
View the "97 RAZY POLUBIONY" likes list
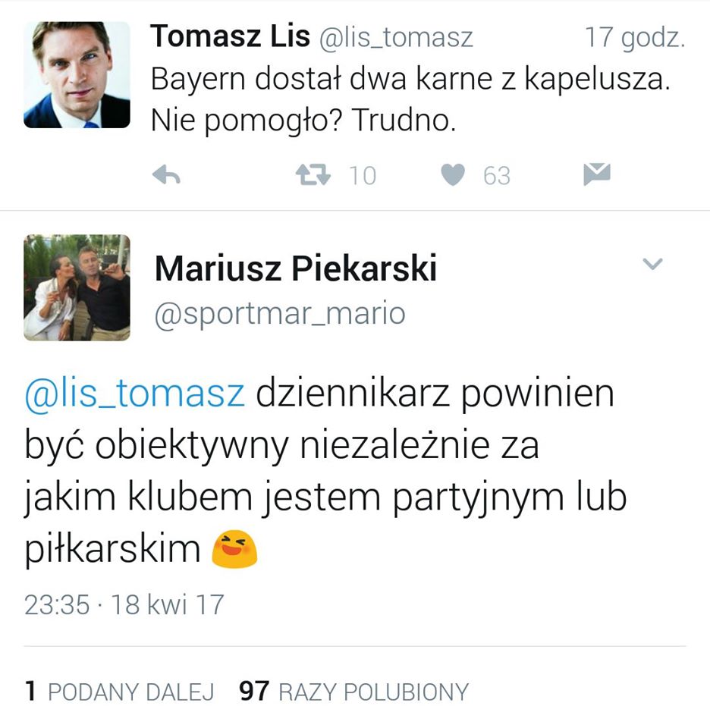[353, 692]
